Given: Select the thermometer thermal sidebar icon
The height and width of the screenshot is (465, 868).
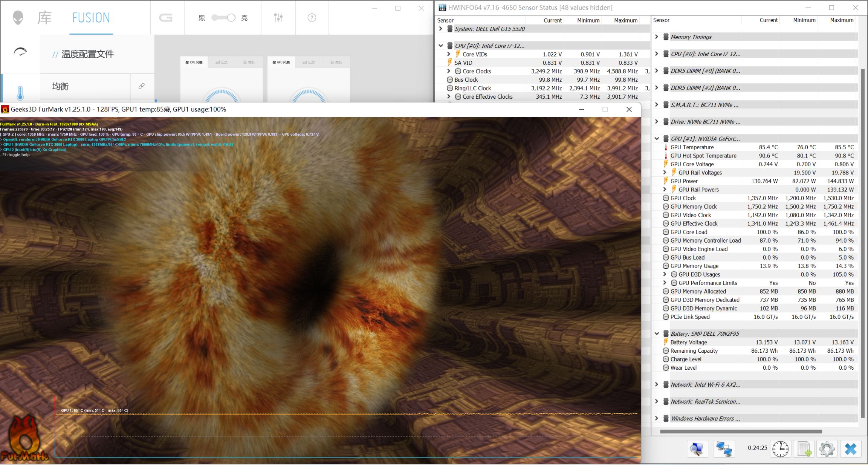Looking at the screenshot, I should point(20,92).
